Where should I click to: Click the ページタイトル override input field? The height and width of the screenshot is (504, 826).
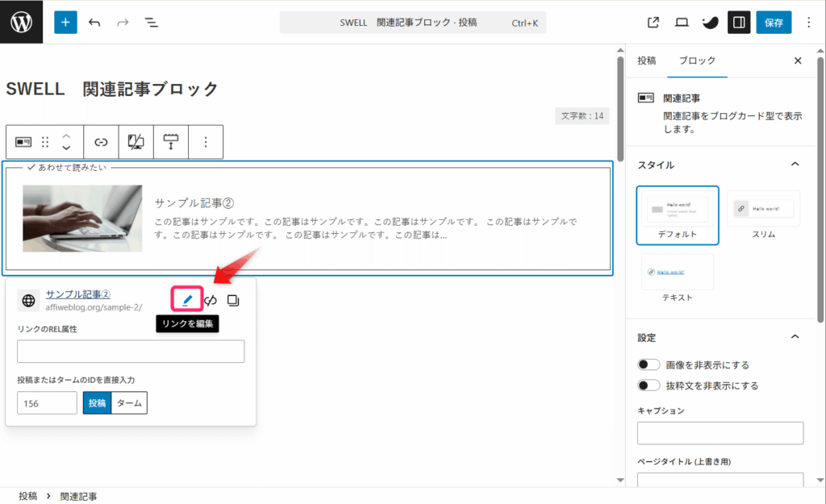pyautogui.click(x=720, y=479)
